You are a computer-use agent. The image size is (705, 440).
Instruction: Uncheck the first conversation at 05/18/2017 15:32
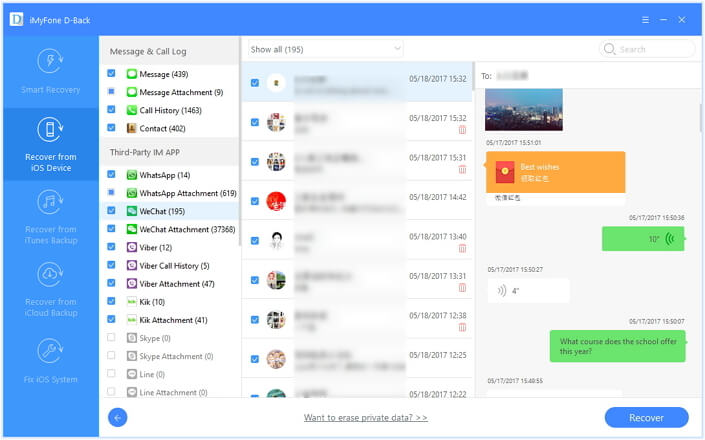pyautogui.click(x=254, y=83)
